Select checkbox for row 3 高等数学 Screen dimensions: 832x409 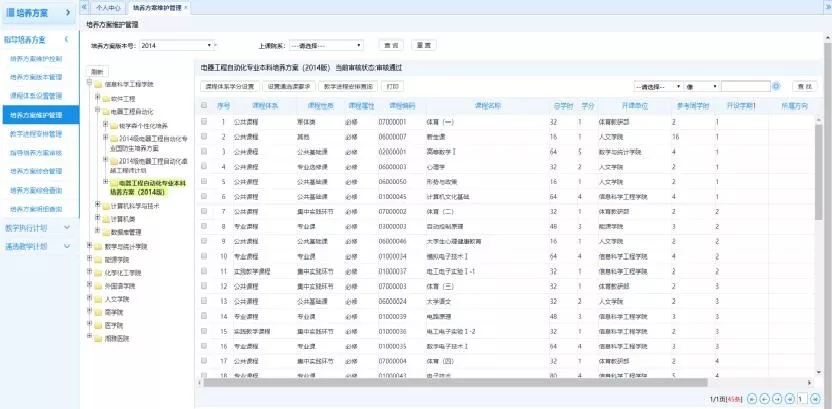click(204, 151)
